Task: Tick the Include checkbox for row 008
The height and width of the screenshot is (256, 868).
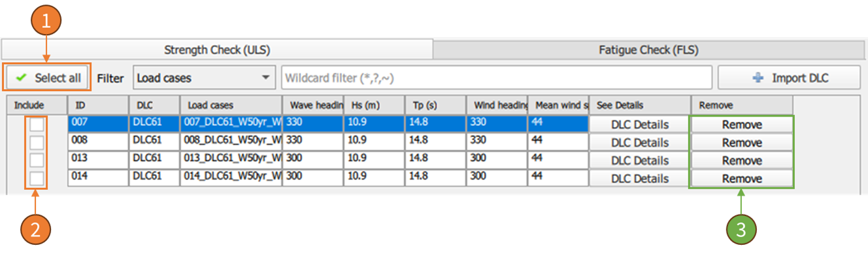Action: [x=37, y=142]
